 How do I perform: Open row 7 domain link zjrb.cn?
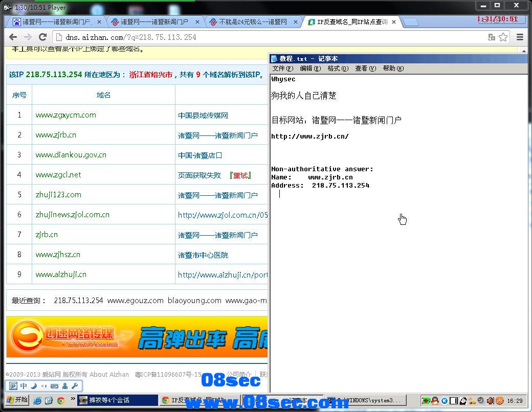pos(47,235)
